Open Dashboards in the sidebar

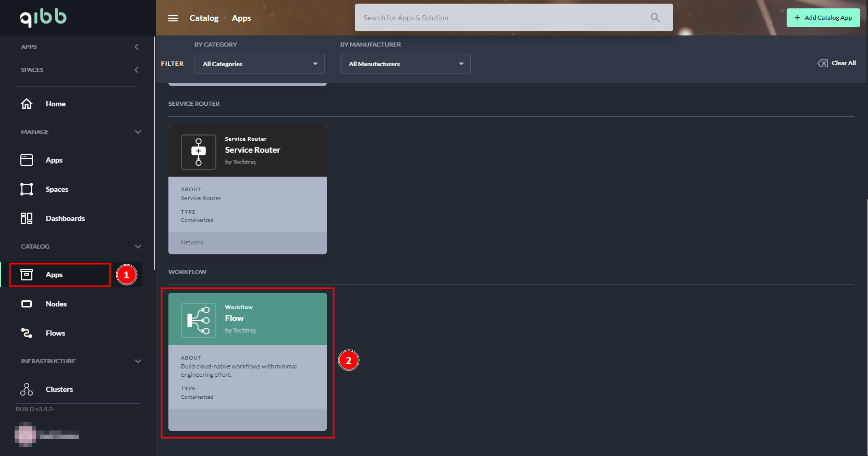(x=65, y=218)
